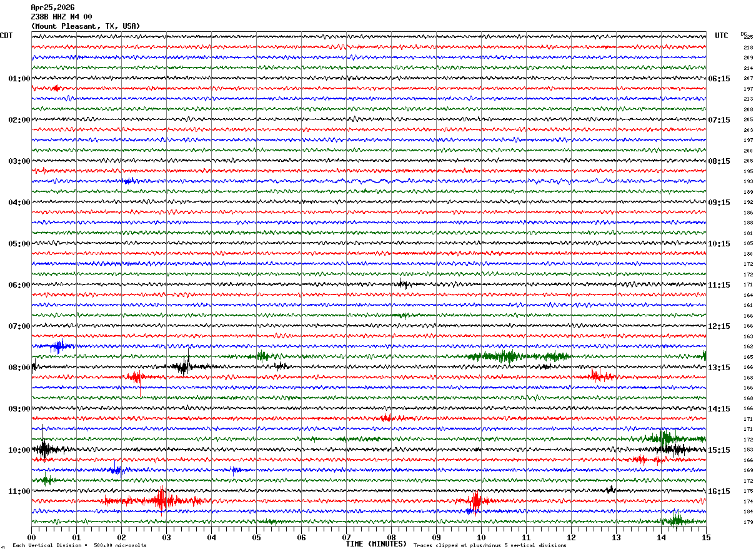Select the 04:00 CDT row label
The width and height of the screenshot is (756, 554).
(19, 203)
